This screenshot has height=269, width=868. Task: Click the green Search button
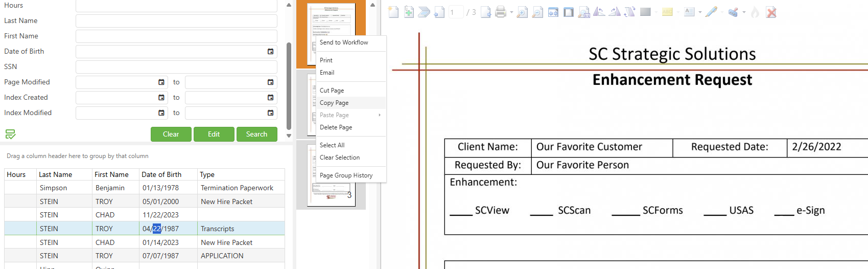coord(256,134)
